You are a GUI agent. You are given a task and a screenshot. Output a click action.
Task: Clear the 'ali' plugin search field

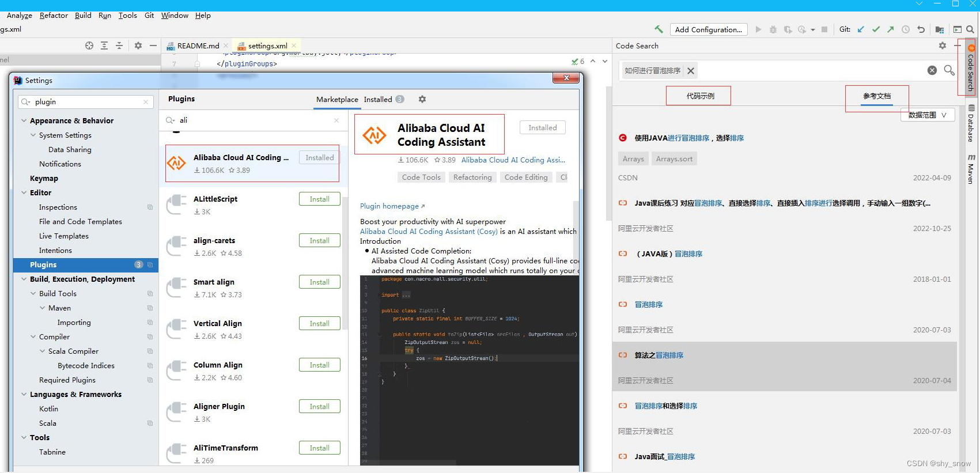tap(336, 120)
